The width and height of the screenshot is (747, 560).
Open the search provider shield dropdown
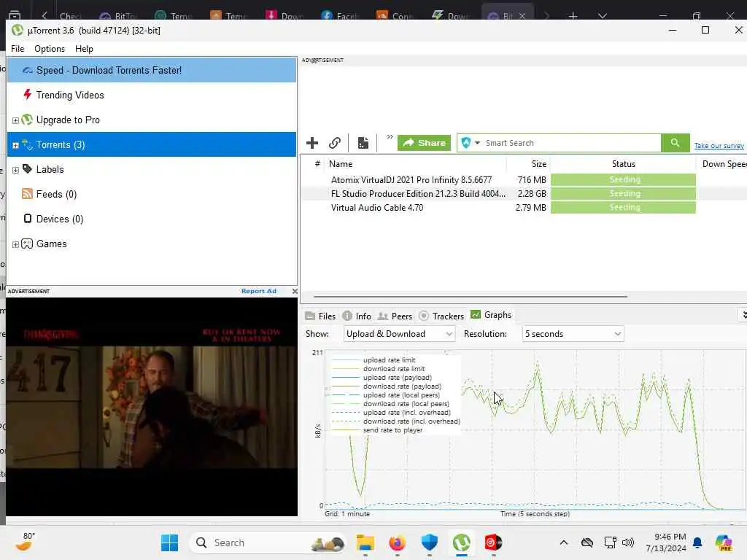(x=471, y=143)
